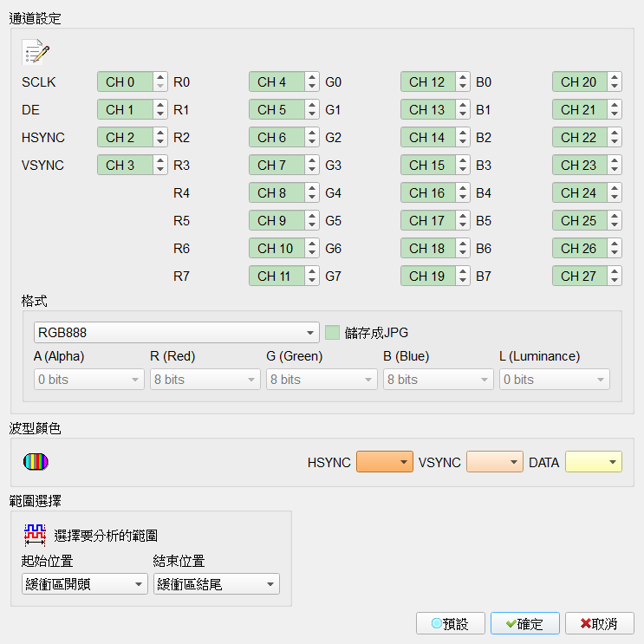Open the R (Red) bits dropdown
The image size is (644, 644).
pyautogui.click(x=205, y=379)
